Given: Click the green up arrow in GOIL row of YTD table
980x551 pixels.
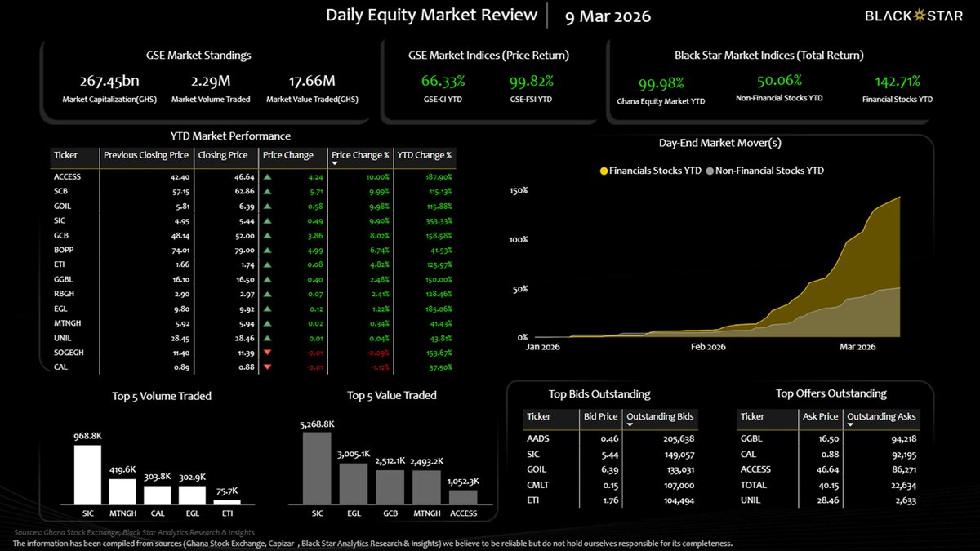Looking at the screenshot, I should pos(267,206).
